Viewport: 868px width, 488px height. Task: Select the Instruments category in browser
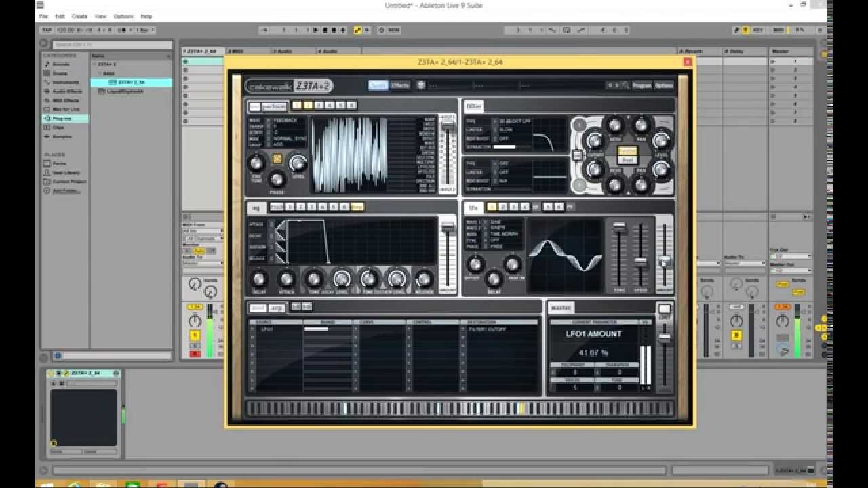[66, 83]
